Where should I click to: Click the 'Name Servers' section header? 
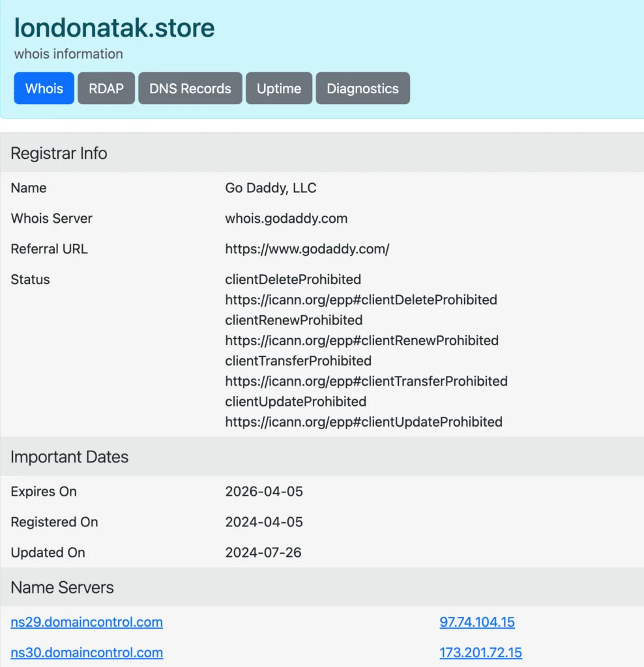tap(62, 588)
